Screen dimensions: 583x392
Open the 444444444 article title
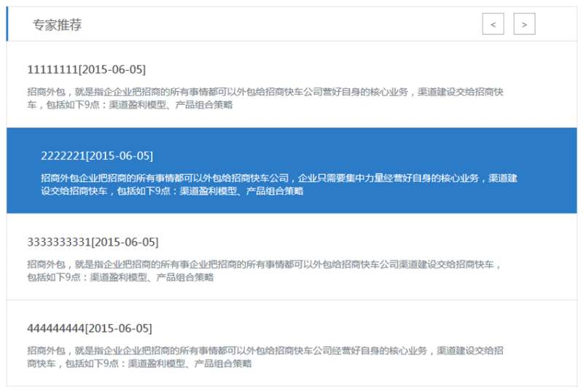point(55,328)
